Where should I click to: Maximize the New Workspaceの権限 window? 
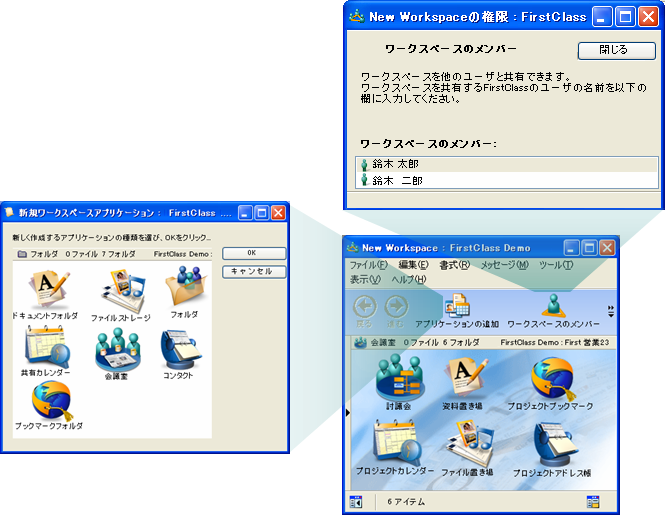pos(625,17)
